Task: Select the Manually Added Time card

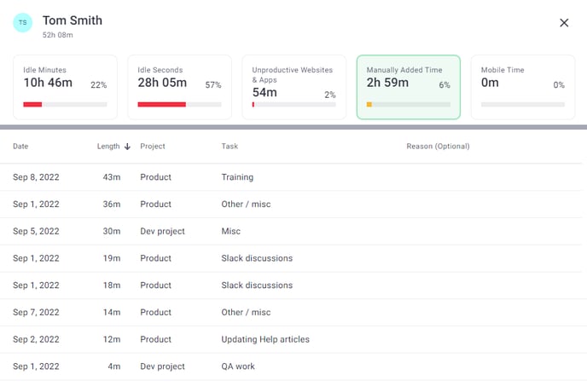Action: (x=409, y=87)
